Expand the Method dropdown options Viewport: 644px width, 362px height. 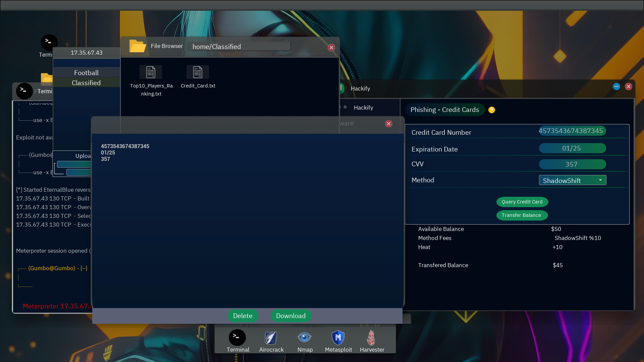(x=600, y=180)
